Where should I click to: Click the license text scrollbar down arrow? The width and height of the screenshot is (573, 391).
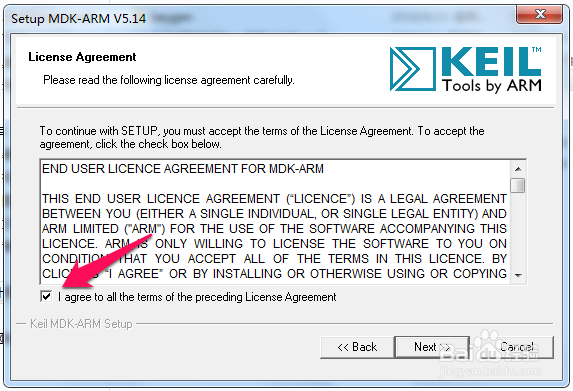point(518,276)
